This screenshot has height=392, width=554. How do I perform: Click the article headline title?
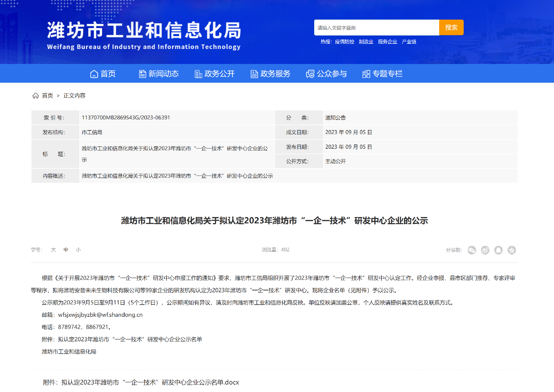click(x=274, y=220)
